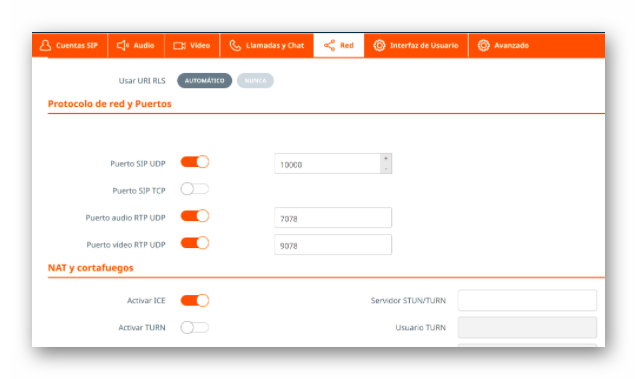Image resolution: width=637 pixels, height=379 pixels.
Task: Turn on the Activar TURN switch
Action: tap(195, 327)
